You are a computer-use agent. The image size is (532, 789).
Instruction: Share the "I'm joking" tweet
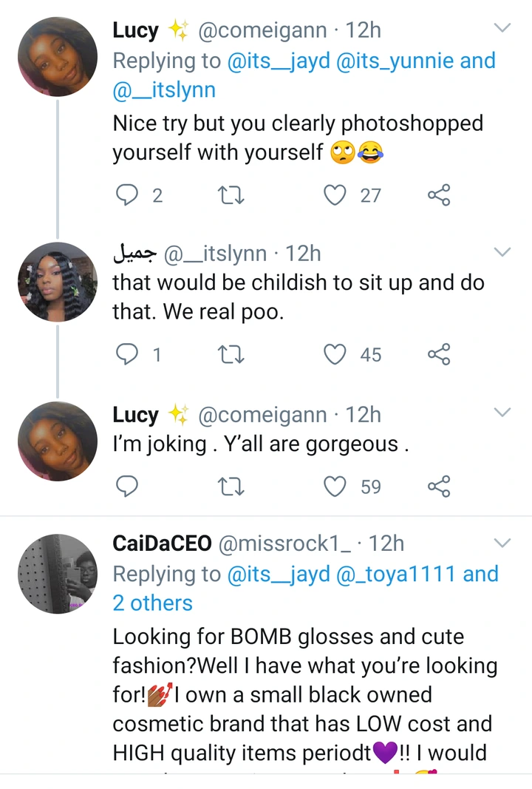point(439,487)
